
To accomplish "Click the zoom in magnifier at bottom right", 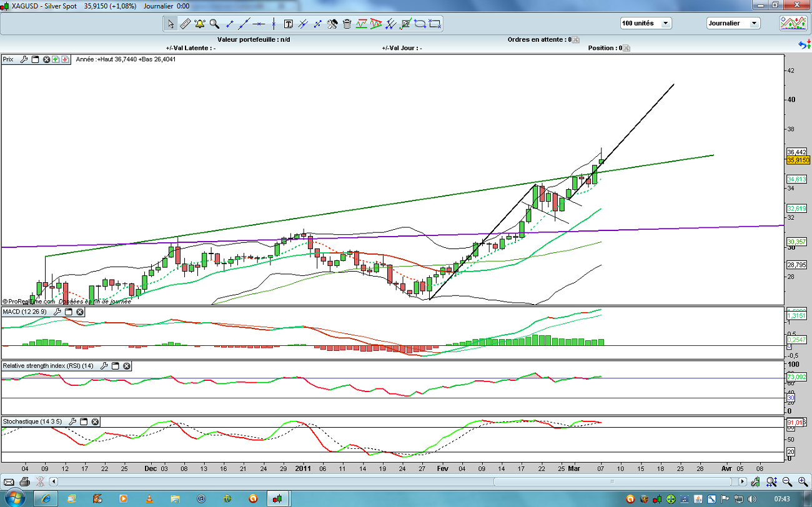I will point(801,481).
